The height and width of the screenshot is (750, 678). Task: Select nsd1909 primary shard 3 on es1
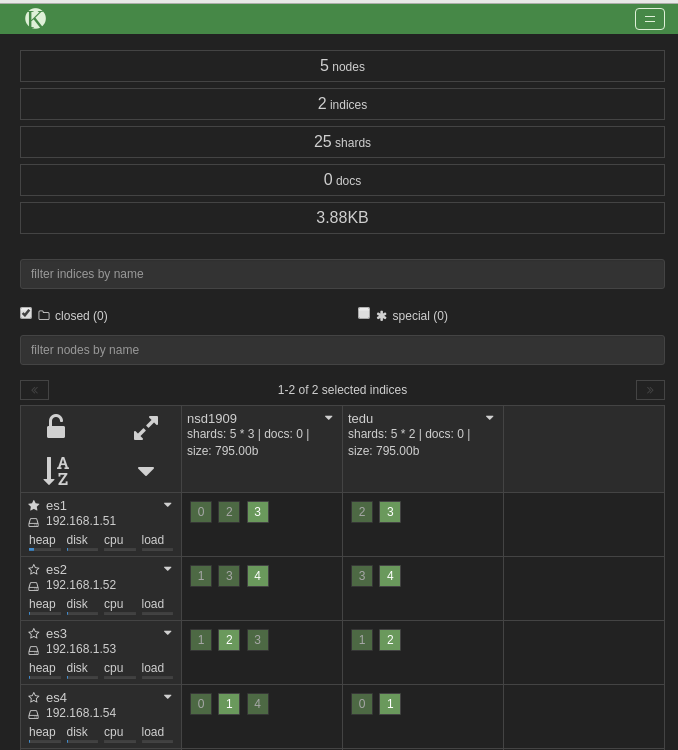[x=258, y=512]
